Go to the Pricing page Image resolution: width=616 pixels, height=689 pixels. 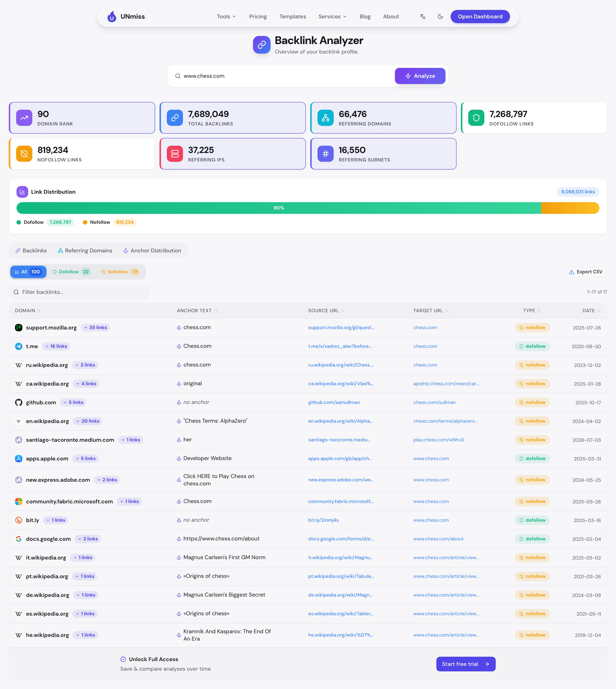tap(258, 16)
